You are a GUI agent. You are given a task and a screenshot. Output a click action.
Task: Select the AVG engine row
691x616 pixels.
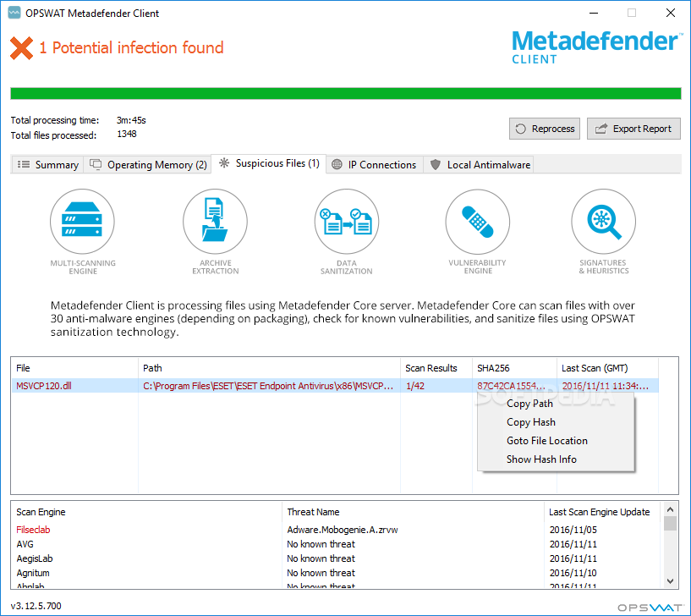[337, 544]
